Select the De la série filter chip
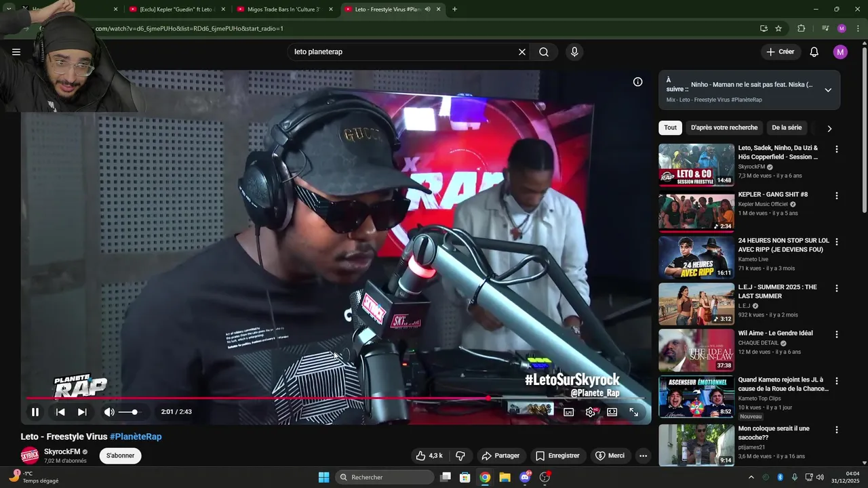The height and width of the screenshot is (488, 868). point(787,127)
